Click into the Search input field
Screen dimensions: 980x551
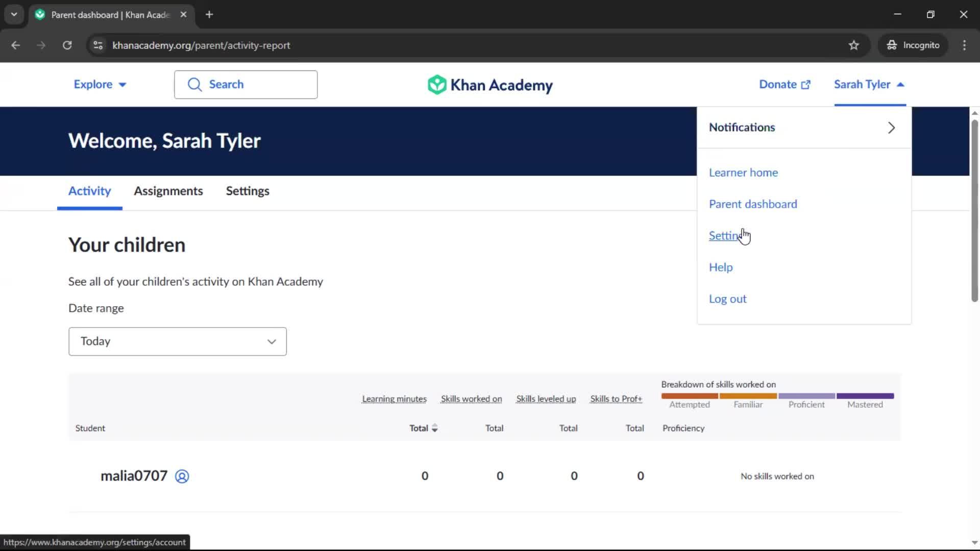(246, 85)
